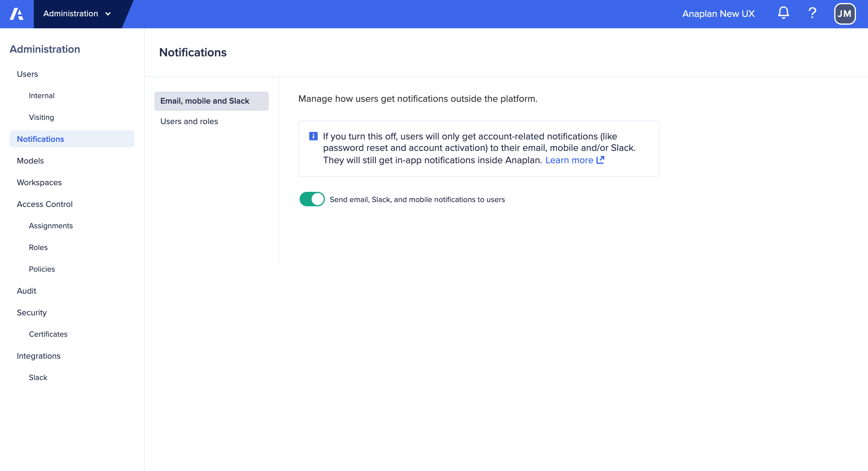Select Roles under Access Control
Image resolution: width=868 pixels, height=471 pixels.
(x=38, y=248)
